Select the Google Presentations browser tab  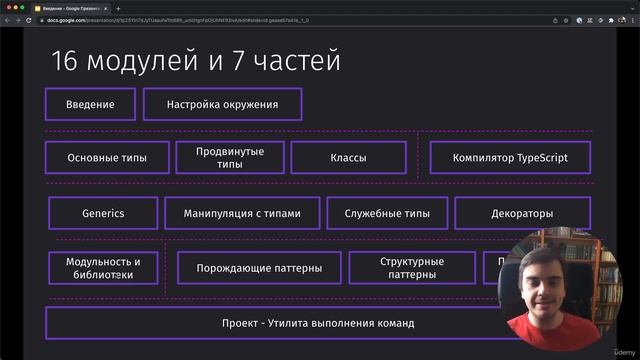coord(71,8)
